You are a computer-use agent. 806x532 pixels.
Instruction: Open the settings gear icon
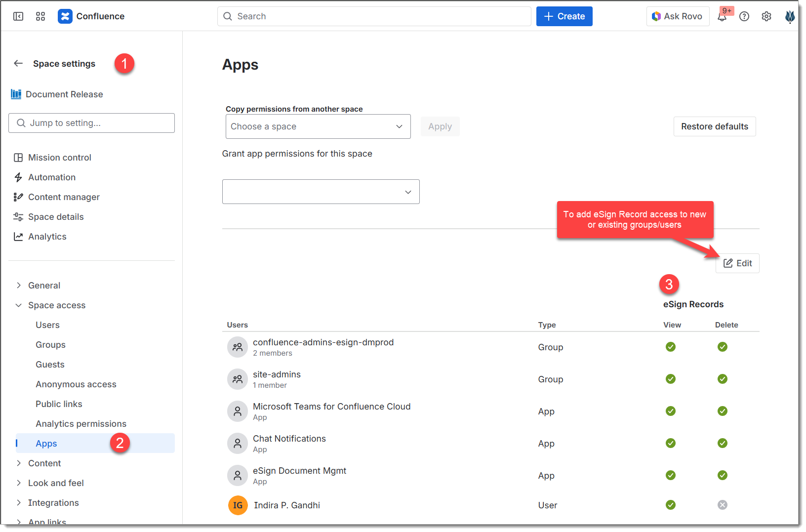tap(766, 17)
